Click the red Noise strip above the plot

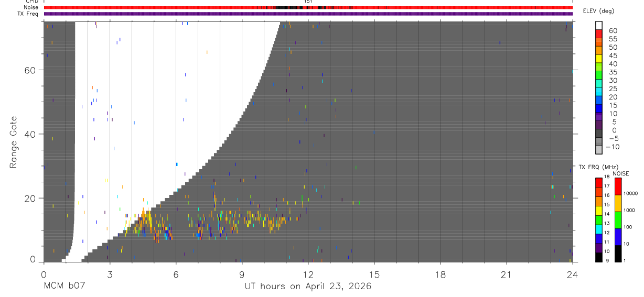[x=308, y=7]
